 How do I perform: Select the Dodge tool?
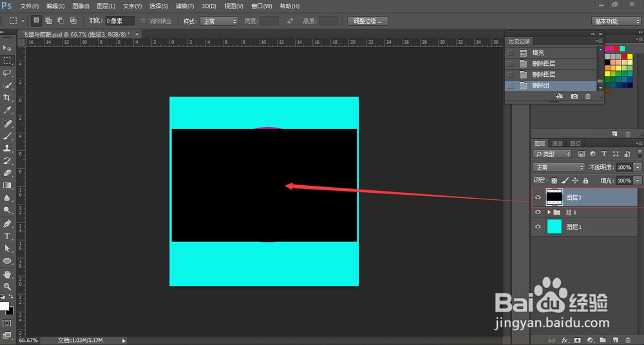(7, 210)
